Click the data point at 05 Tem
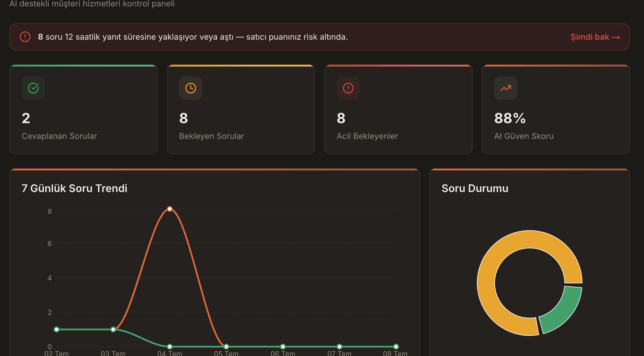Viewport: 644px width, 356px height. (x=226, y=347)
